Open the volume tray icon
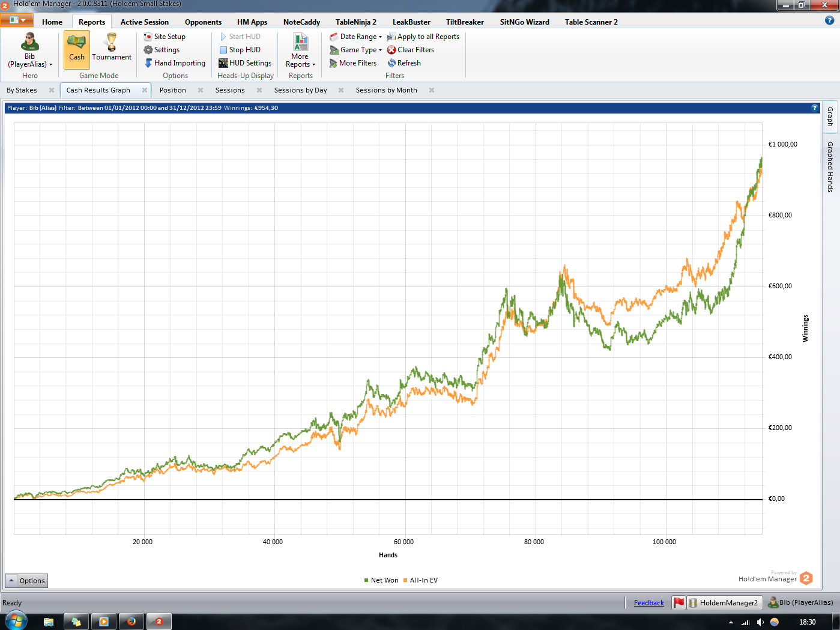The height and width of the screenshot is (630, 840). [760, 622]
